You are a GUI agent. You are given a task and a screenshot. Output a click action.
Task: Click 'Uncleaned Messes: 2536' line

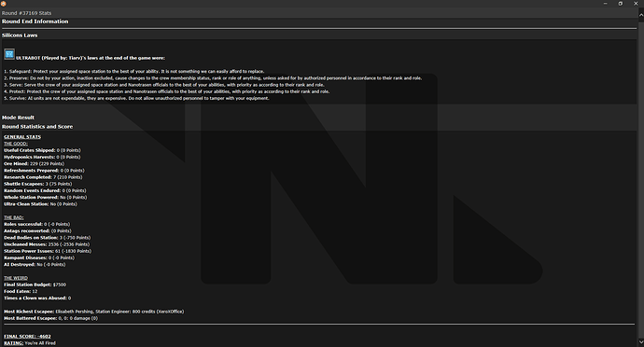pyautogui.click(x=47, y=244)
